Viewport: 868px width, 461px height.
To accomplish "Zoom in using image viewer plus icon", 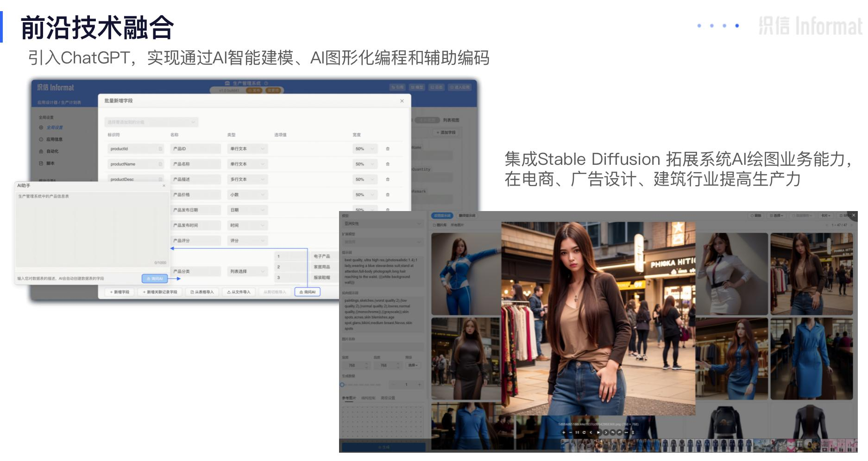I will (564, 432).
